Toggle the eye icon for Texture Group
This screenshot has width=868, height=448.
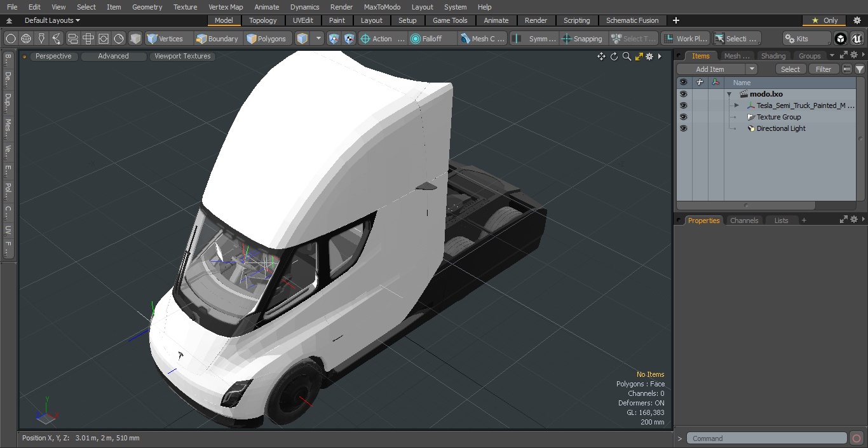coord(683,117)
